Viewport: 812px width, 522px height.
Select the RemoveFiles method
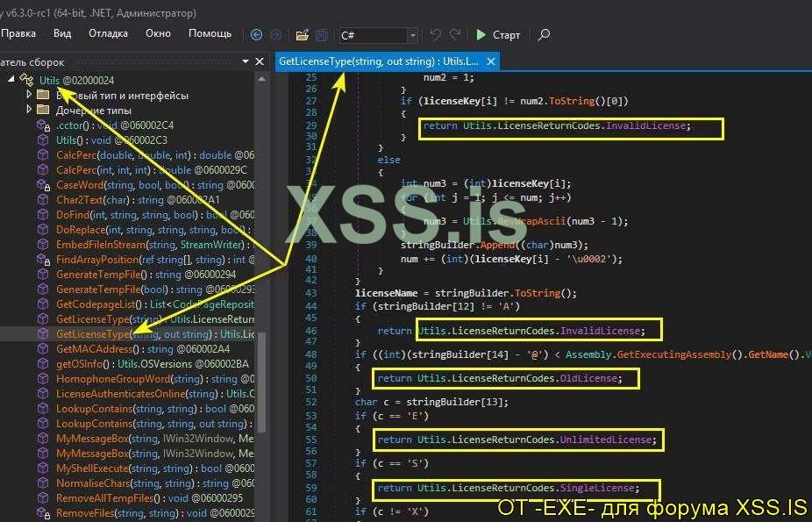point(155,513)
